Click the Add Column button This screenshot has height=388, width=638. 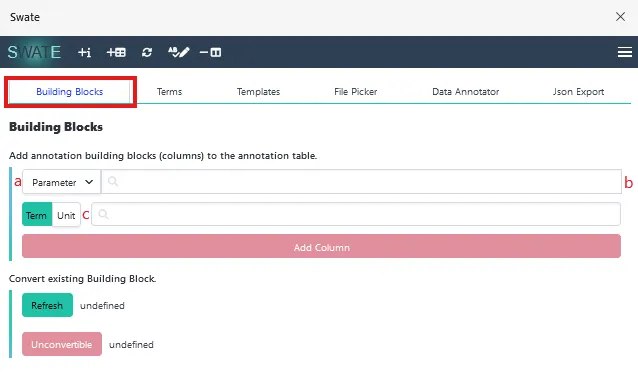321,246
